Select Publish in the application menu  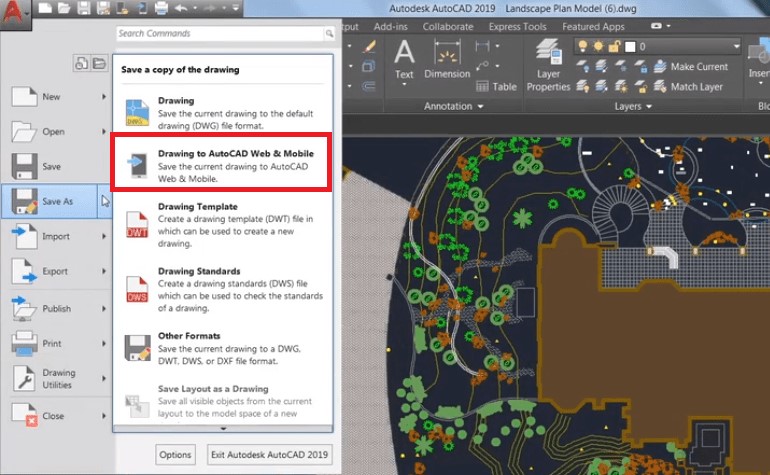click(56, 308)
